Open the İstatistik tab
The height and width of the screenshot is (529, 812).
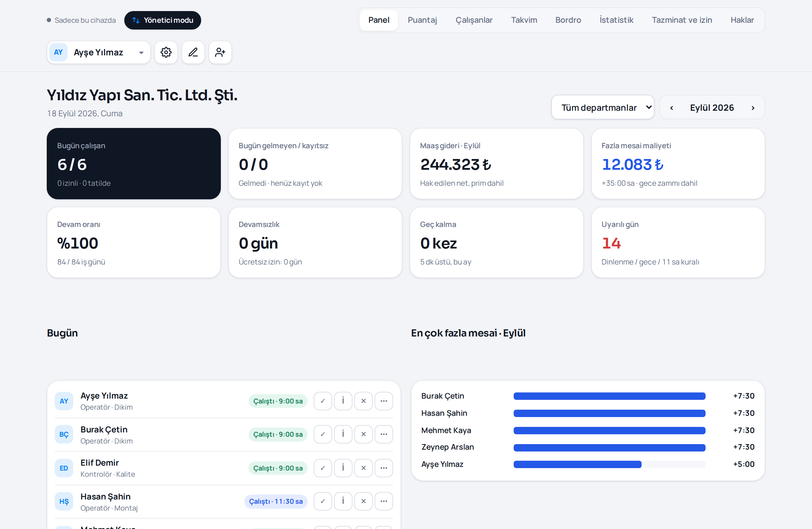click(616, 20)
